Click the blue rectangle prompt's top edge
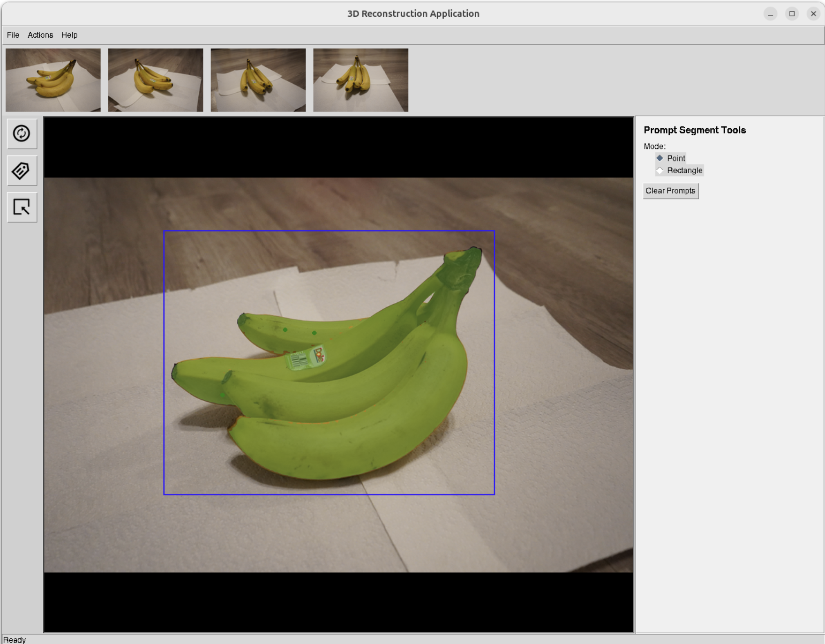 (329, 231)
